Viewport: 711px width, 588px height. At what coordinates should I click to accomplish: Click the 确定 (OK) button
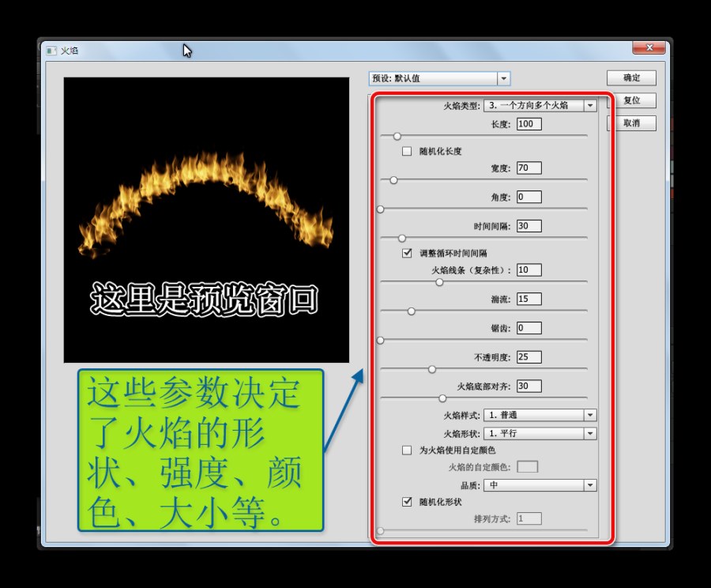pos(631,77)
